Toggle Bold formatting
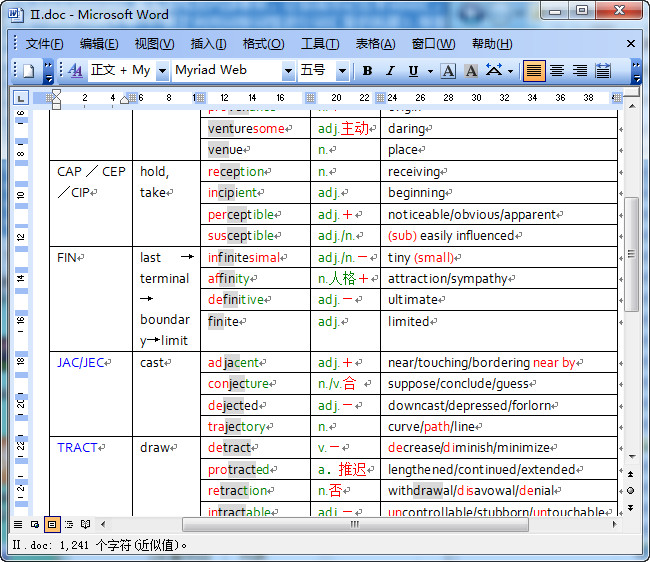The height and width of the screenshot is (562, 650). (367, 71)
